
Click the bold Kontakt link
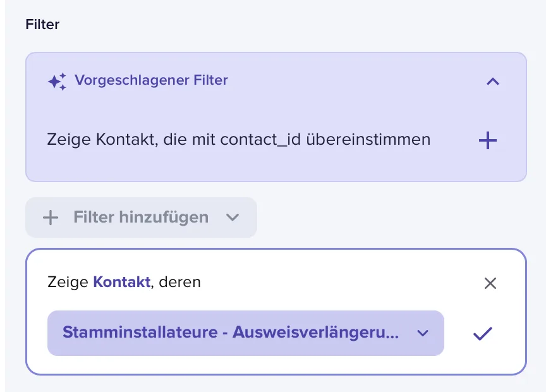pos(121,282)
